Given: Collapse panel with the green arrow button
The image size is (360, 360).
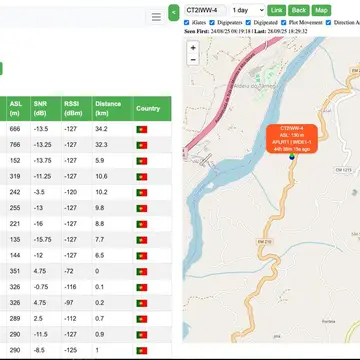Looking at the screenshot, I should pyautogui.click(x=174, y=13).
